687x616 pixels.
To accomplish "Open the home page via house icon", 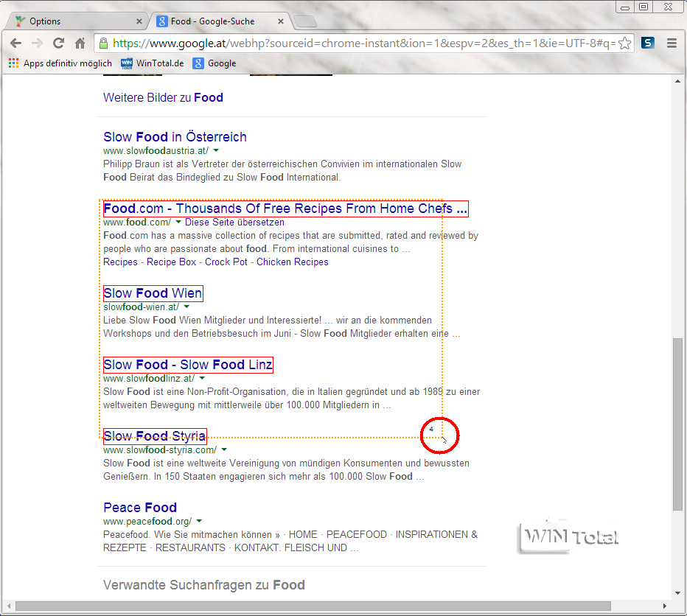I will tap(80, 43).
